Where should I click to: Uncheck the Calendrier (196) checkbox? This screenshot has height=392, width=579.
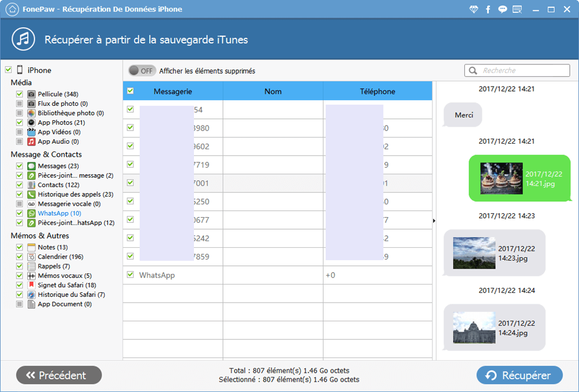20,257
